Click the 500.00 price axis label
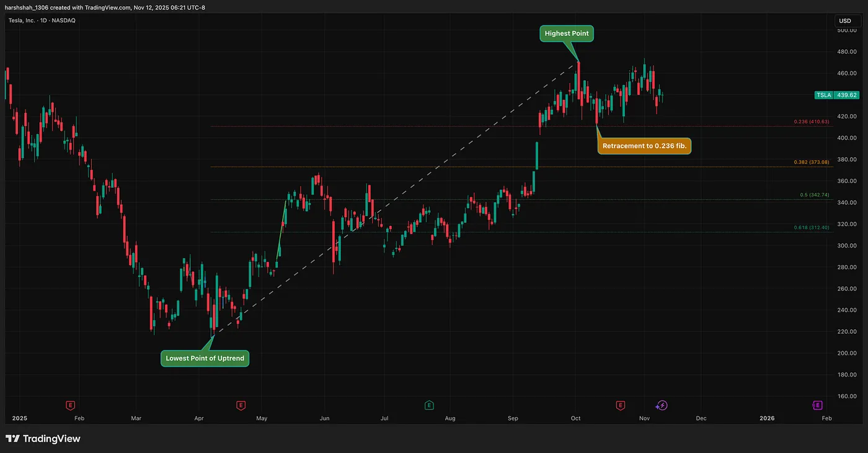Screen dimensions: 868x453 pos(846,30)
